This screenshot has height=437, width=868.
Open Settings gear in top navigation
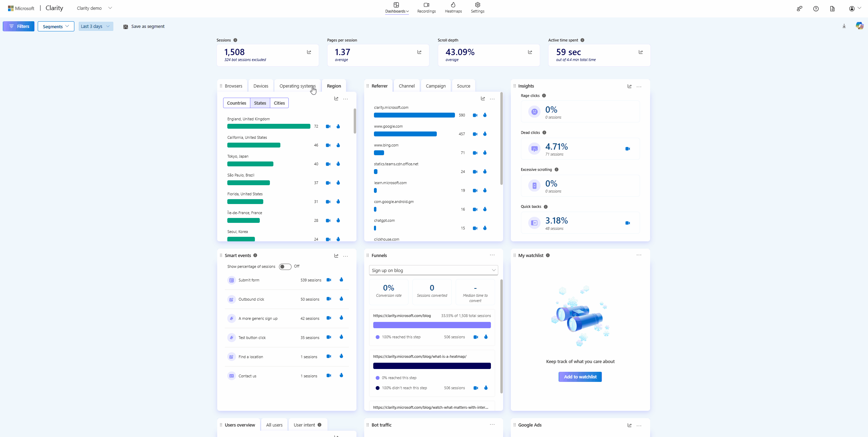point(477,8)
